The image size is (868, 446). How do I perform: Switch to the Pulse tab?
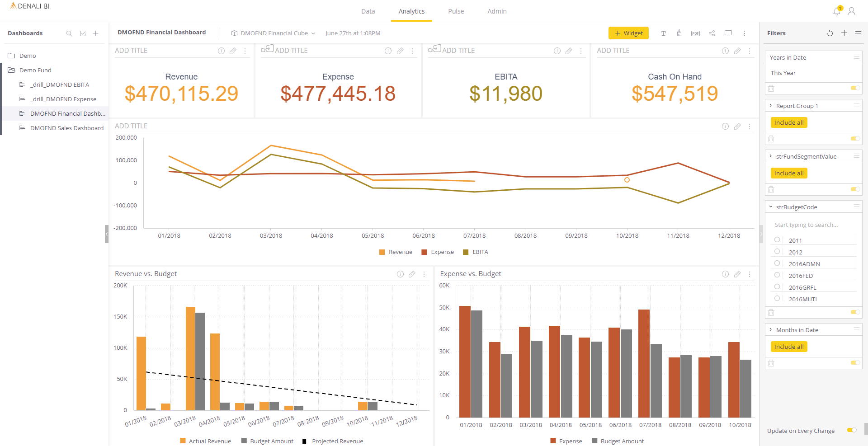point(456,11)
